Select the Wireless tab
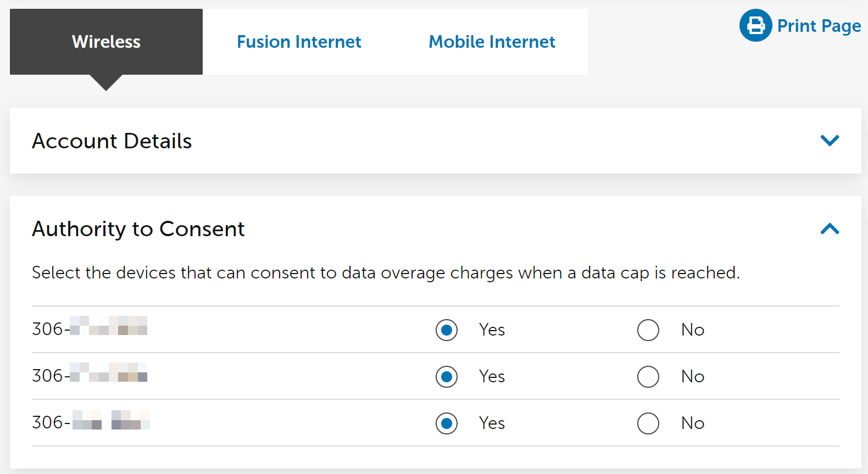This screenshot has height=474, width=868. coord(105,42)
